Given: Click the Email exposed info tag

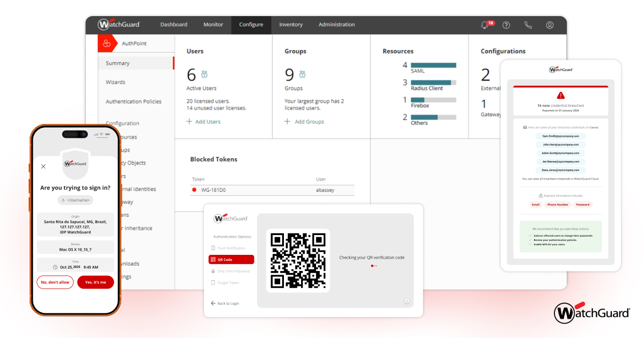Looking at the screenshot, I should (x=536, y=204).
